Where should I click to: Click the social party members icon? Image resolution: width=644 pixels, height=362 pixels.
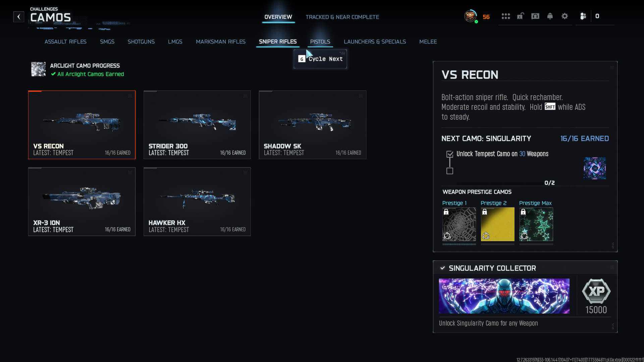coord(583,16)
